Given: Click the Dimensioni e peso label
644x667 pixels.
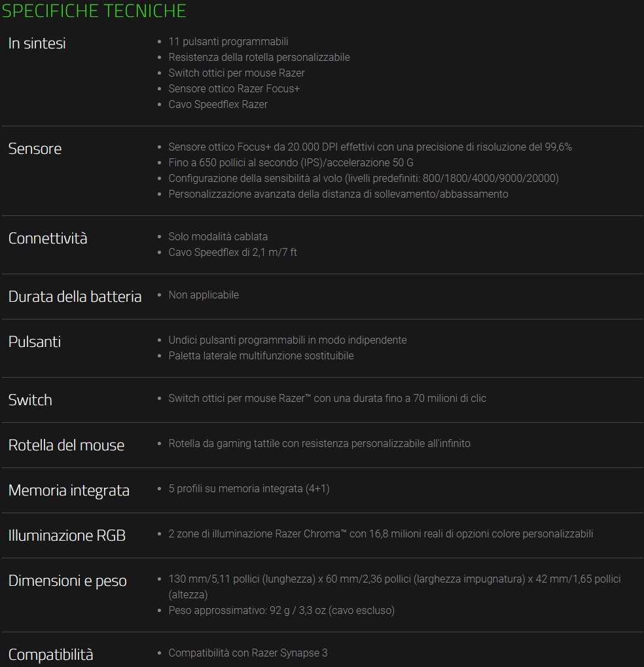Looking at the screenshot, I should tap(67, 581).
